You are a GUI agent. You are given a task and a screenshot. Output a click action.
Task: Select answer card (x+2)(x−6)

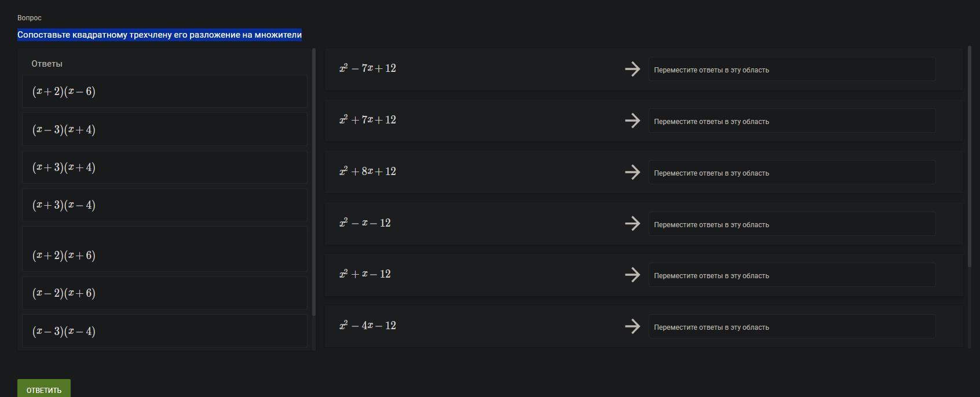tap(164, 92)
